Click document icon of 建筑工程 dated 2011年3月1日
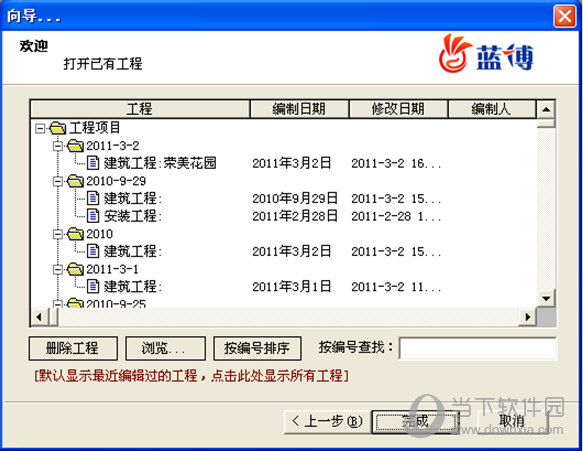The height and width of the screenshot is (451, 583). click(x=93, y=286)
